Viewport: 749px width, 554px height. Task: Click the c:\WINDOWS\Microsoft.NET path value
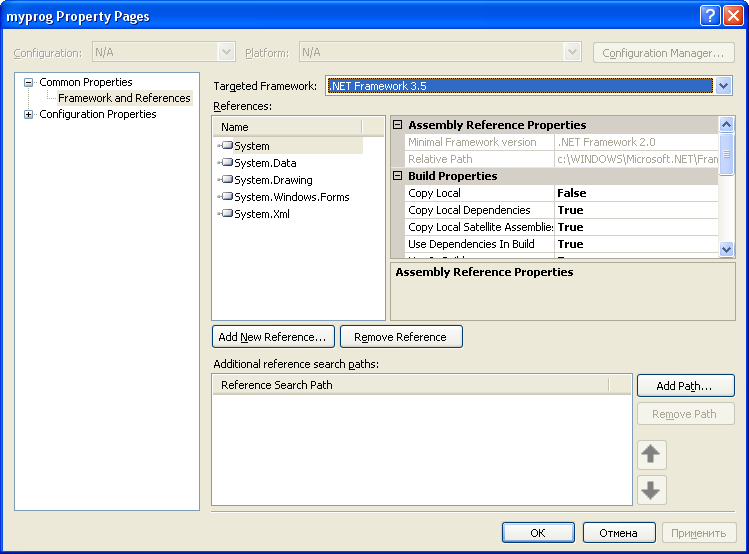point(636,159)
